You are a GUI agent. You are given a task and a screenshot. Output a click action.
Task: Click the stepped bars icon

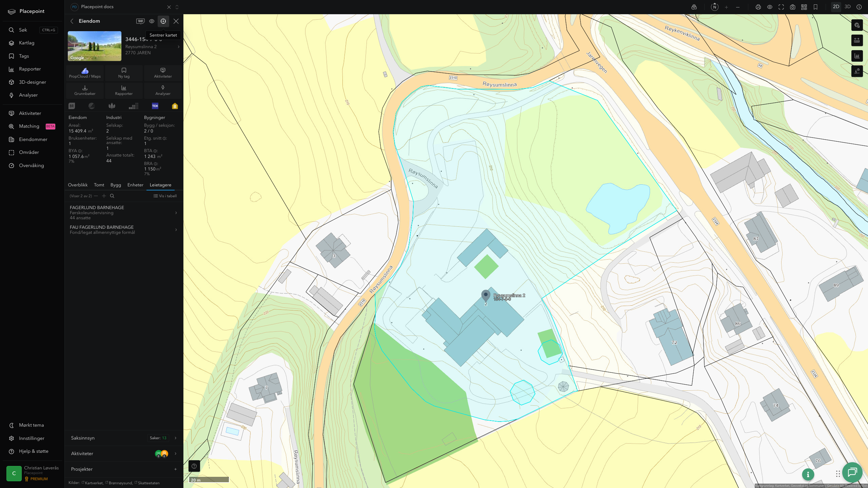134,106
